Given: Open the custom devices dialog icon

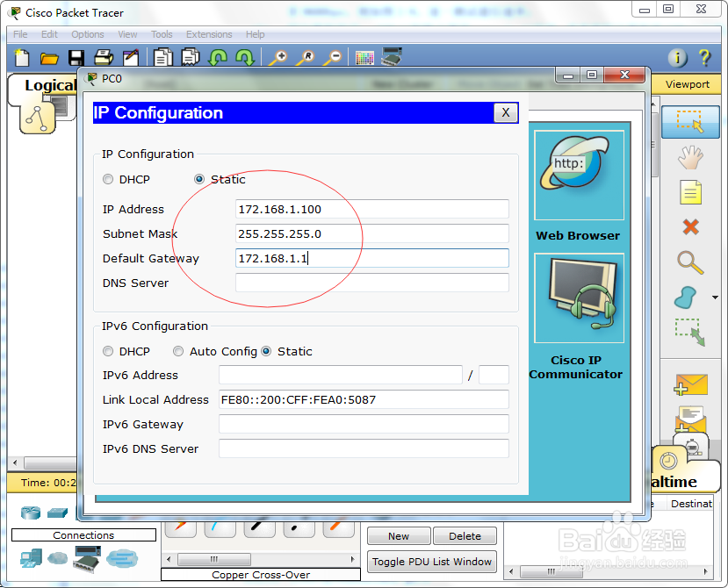Looking at the screenshot, I should click(392, 57).
